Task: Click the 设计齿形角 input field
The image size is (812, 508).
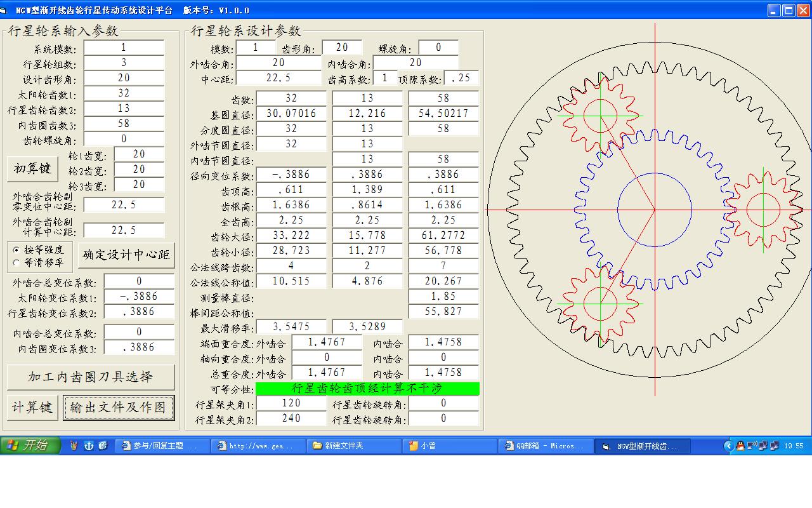Action: point(124,77)
